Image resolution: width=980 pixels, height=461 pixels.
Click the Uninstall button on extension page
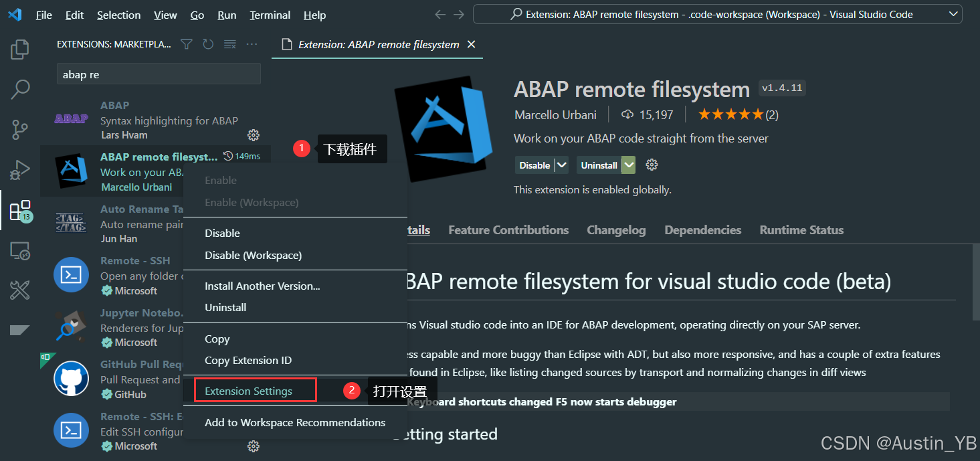(599, 165)
